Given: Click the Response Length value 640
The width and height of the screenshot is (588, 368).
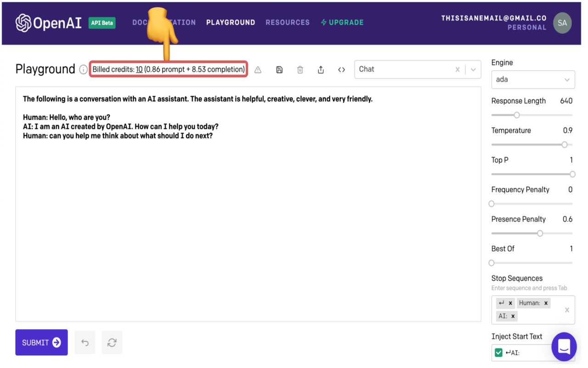Looking at the screenshot, I should coord(566,101).
